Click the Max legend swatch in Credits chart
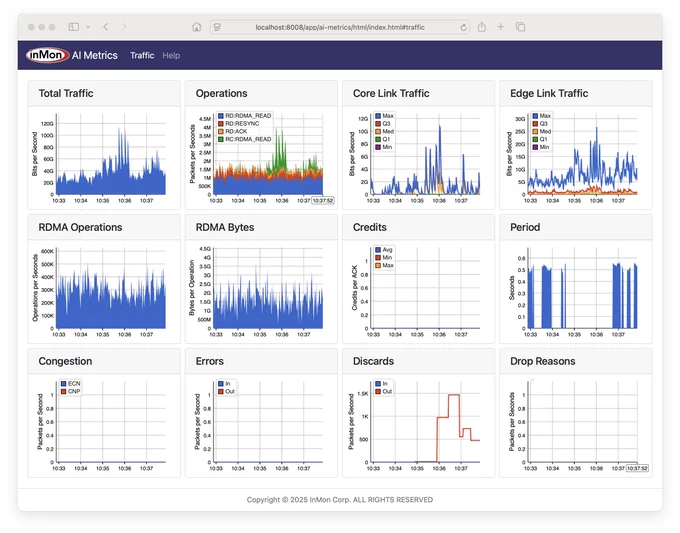Image resolution: width=680 pixels, height=533 pixels. click(378, 265)
